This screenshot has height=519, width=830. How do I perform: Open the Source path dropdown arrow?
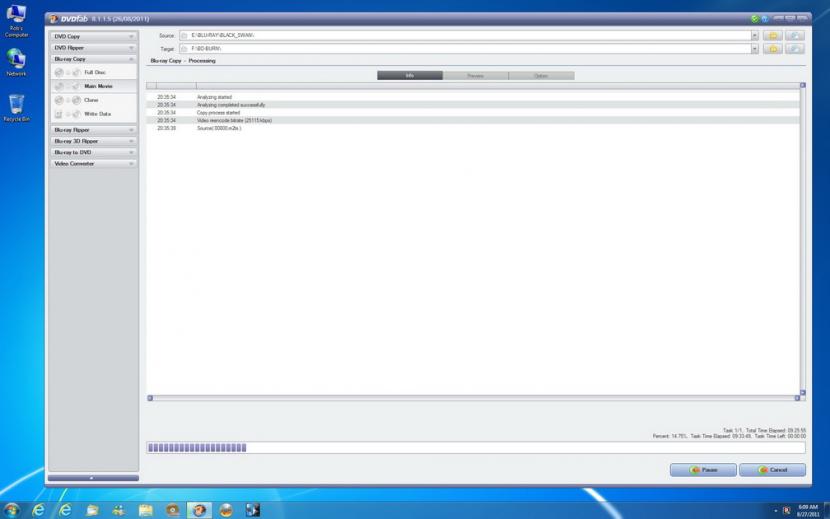click(754, 35)
